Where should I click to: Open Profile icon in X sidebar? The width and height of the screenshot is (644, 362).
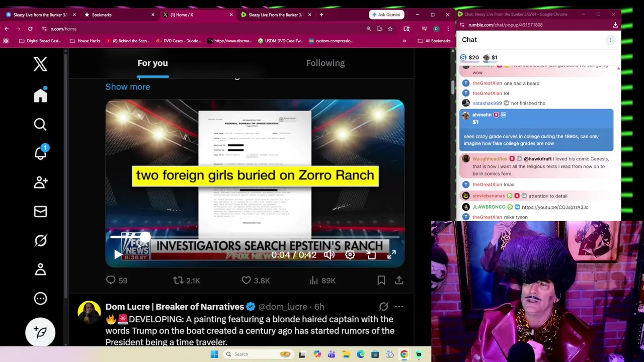click(x=40, y=269)
